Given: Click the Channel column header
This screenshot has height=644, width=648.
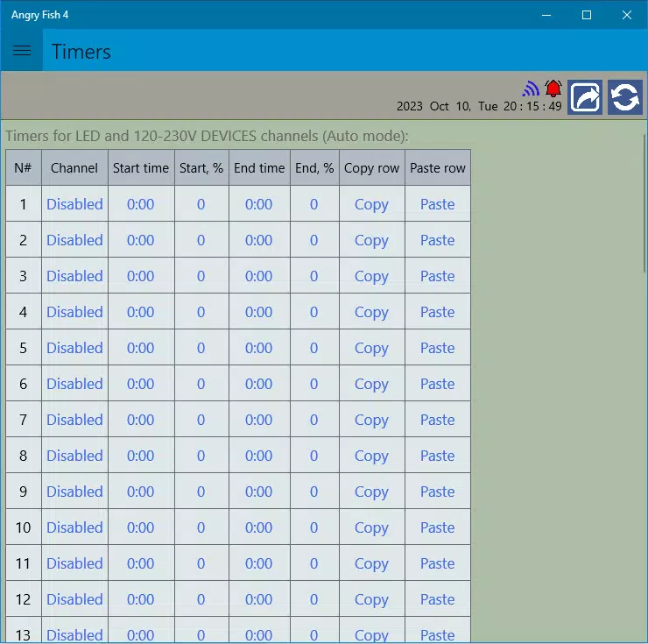Looking at the screenshot, I should tap(74, 167).
